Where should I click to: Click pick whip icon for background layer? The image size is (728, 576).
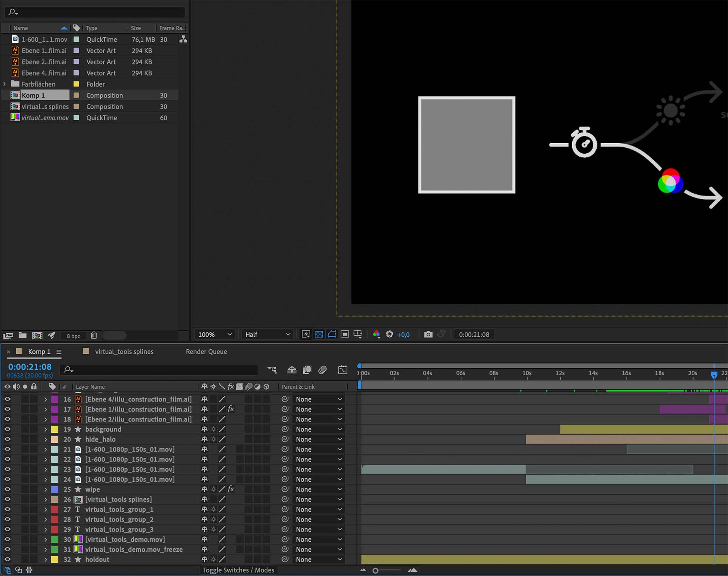(x=285, y=429)
